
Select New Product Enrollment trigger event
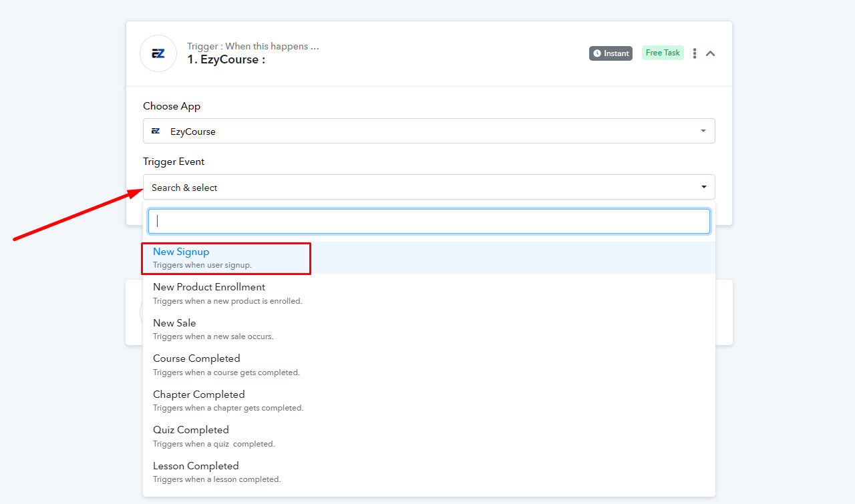click(x=429, y=293)
